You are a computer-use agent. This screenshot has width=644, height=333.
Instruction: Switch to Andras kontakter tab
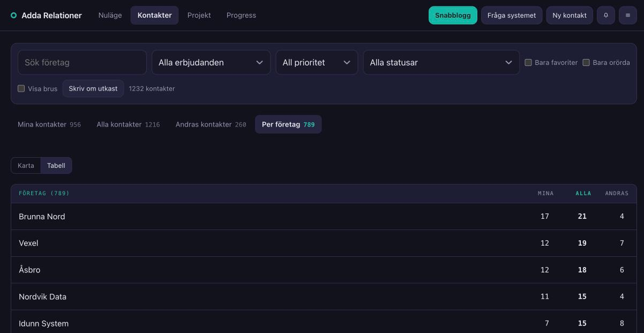click(211, 124)
